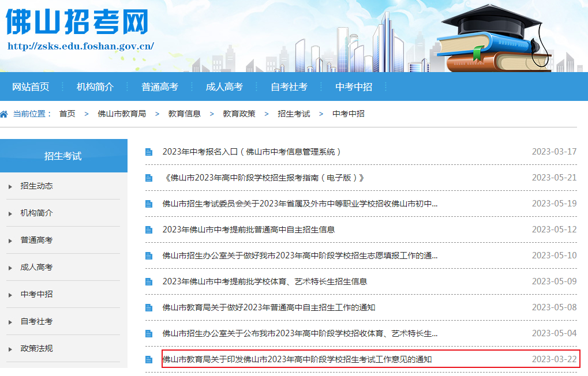Open 佛山市教育局关于印发招生考试工作意见的通知
588x376 pixels.
(x=297, y=360)
